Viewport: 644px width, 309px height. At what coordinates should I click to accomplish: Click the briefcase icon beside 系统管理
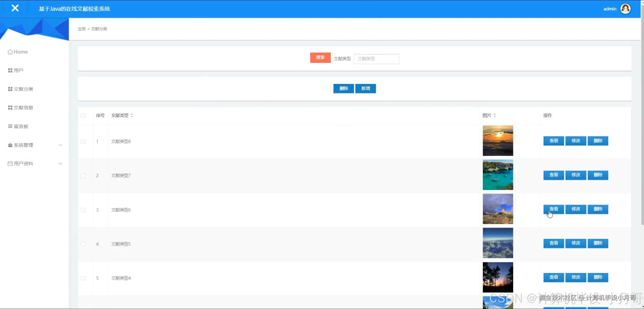(10, 145)
